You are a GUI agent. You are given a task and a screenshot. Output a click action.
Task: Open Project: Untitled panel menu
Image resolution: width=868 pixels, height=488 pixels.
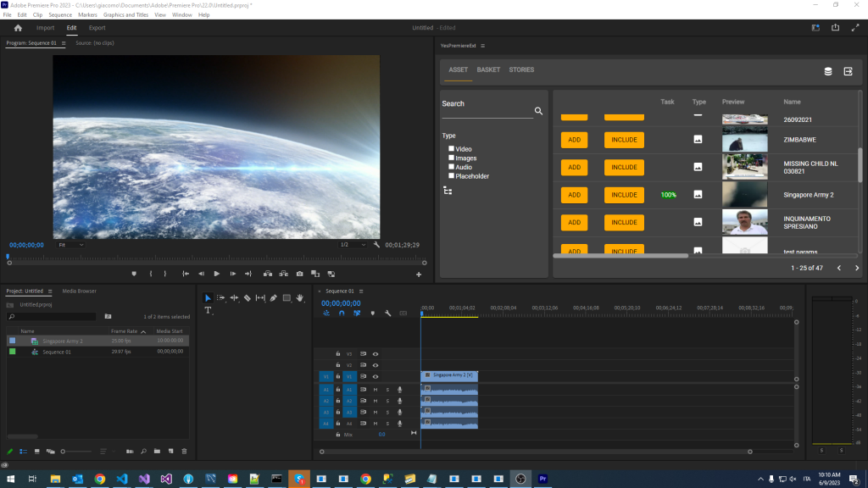[50, 291]
